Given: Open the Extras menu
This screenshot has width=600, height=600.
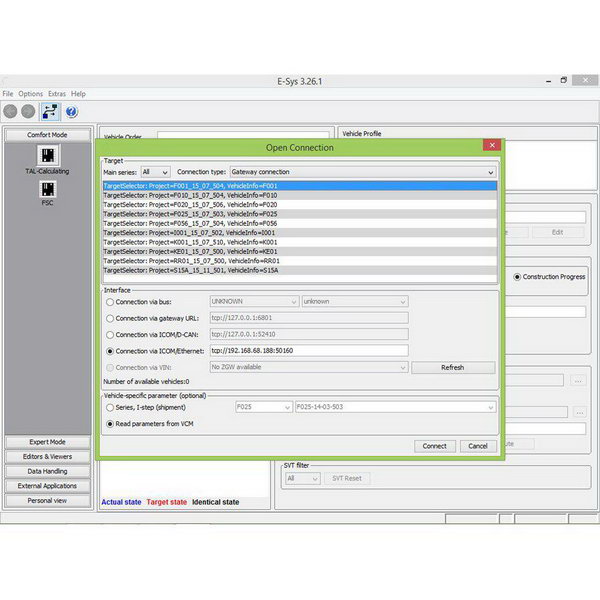Looking at the screenshot, I should 57,94.
